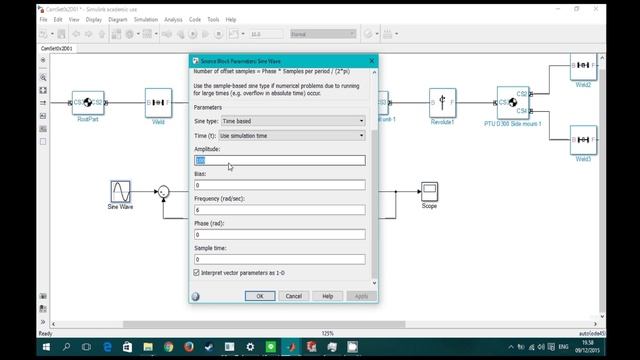The width and height of the screenshot is (640, 360).
Task: Click the Image annotation palette icon
Action: pyautogui.click(x=43, y=129)
